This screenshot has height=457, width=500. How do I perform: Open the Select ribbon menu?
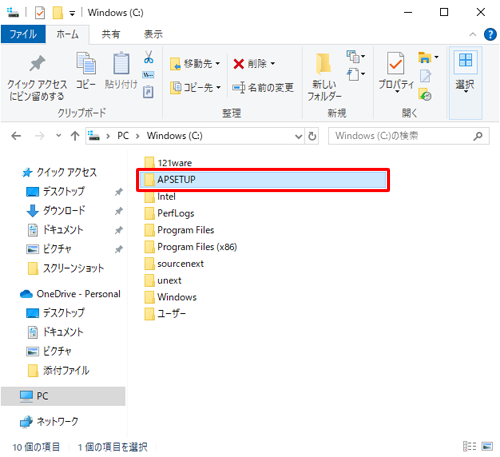coord(465,83)
